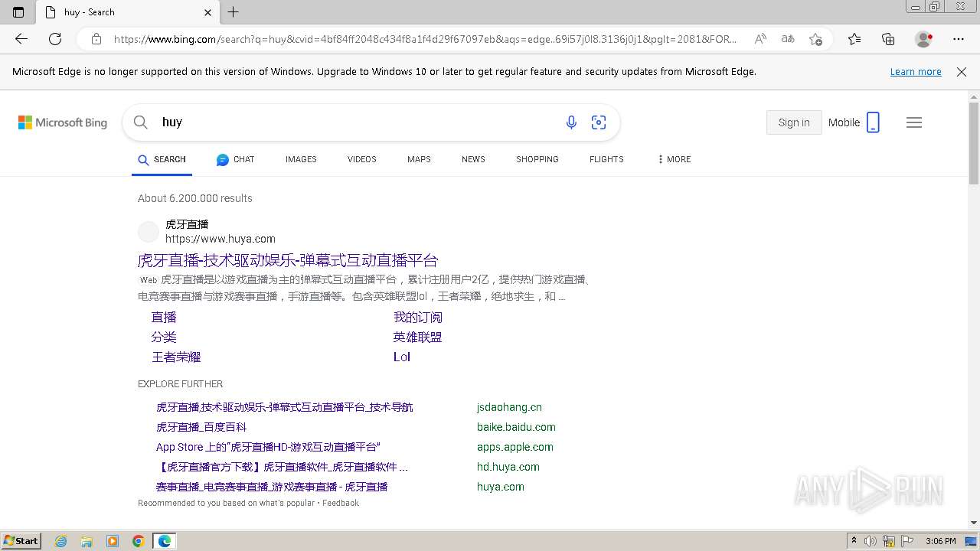Click apps.apple.com domain text
Viewport: 980px width, 551px height.
coord(515,447)
